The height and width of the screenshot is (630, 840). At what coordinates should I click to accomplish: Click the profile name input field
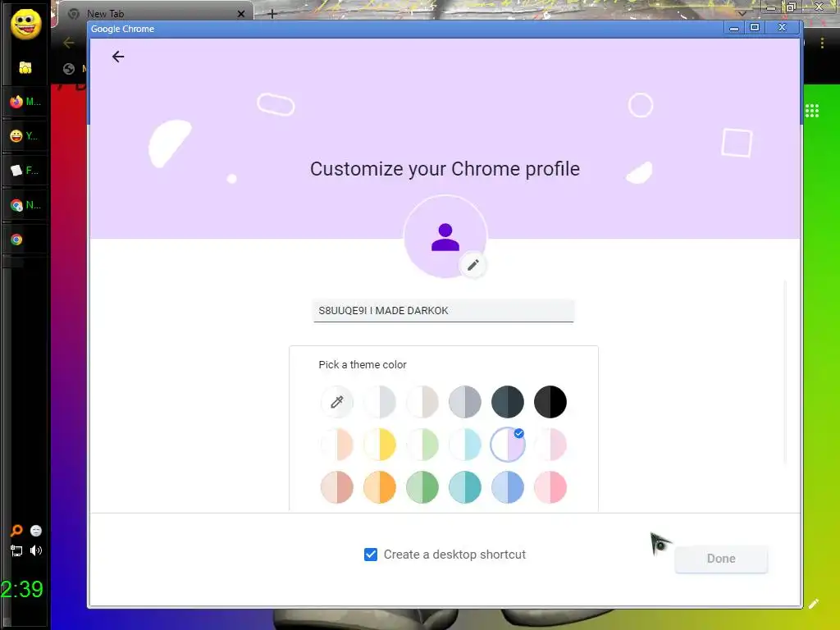pyautogui.click(x=444, y=311)
